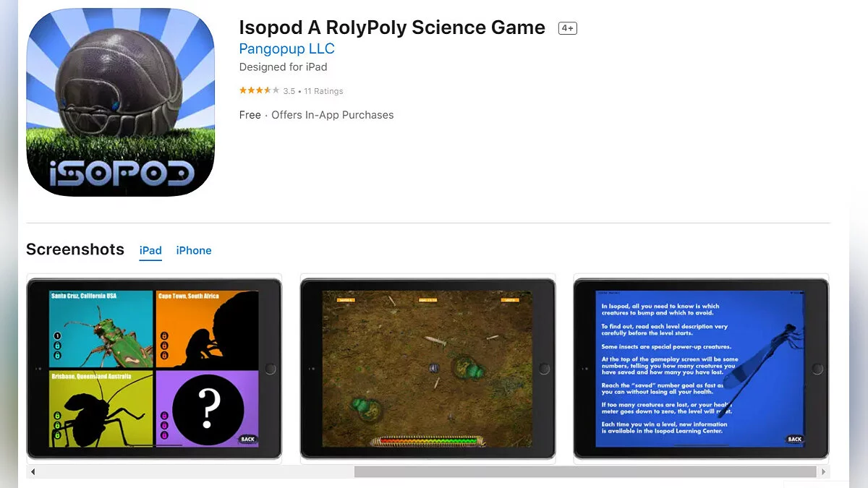Select the Cape Town silhouette tile
This screenshot has height=488, width=868.
point(207,330)
